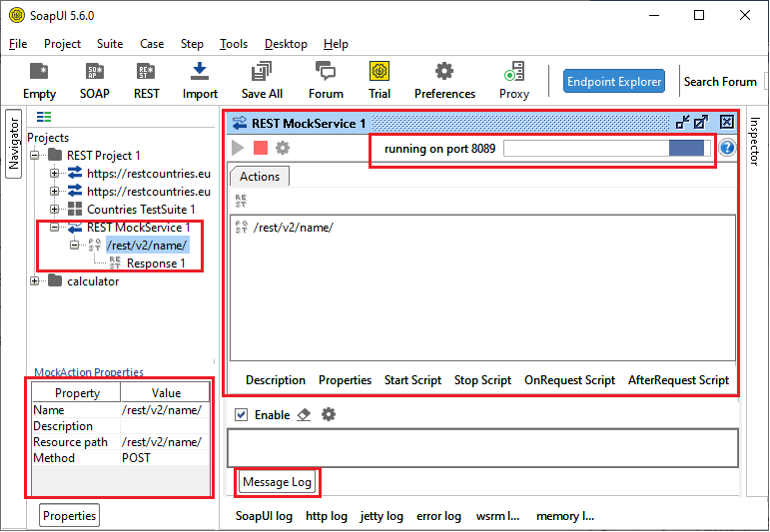The height and width of the screenshot is (532, 770).
Task: Add new REST mock action icon
Action: pyautogui.click(x=241, y=201)
